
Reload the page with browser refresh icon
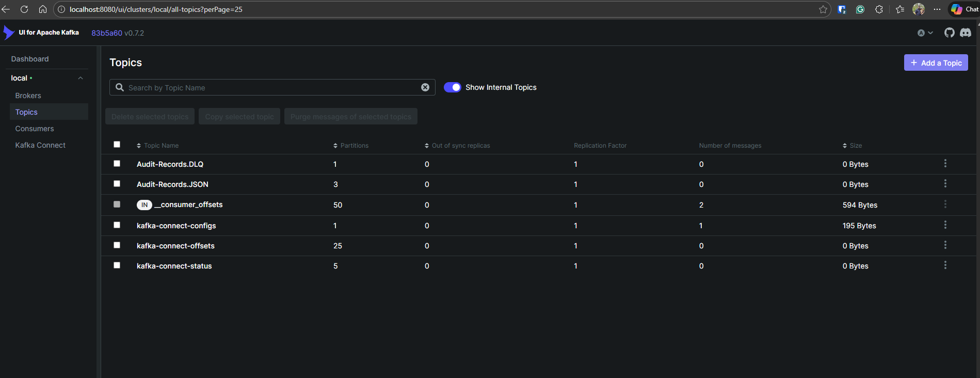coord(24,9)
